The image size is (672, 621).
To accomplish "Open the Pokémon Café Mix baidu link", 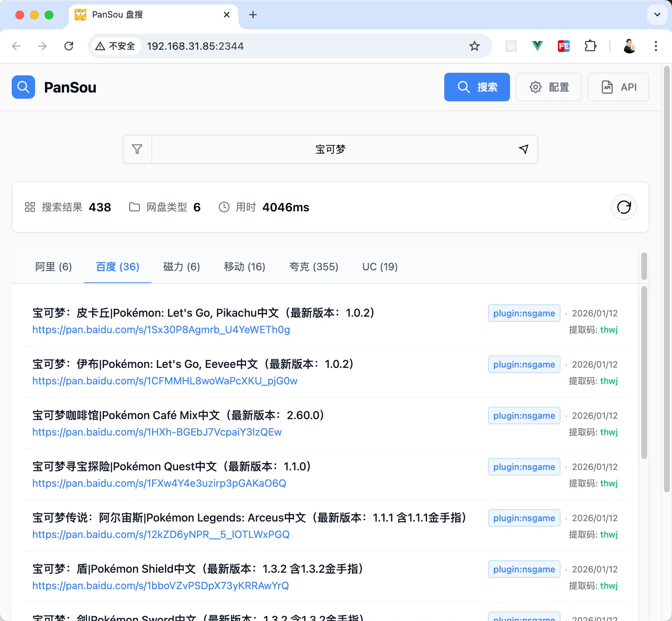I will pyautogui.click(x=157, y=432).
